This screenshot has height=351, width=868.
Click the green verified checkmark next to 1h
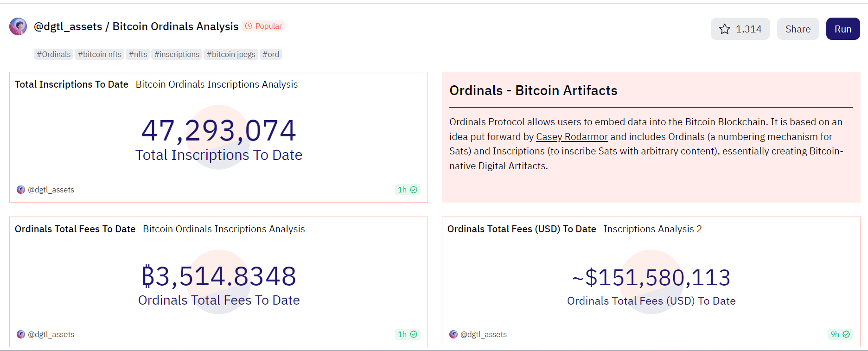coord(414,190)
